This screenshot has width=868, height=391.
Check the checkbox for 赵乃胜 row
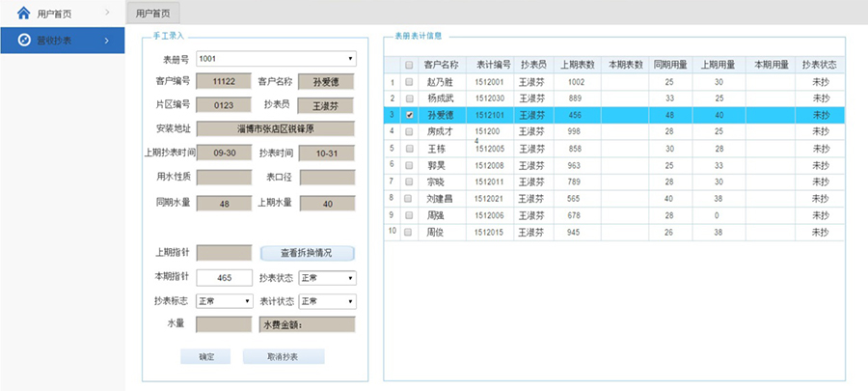pos(409,82)
